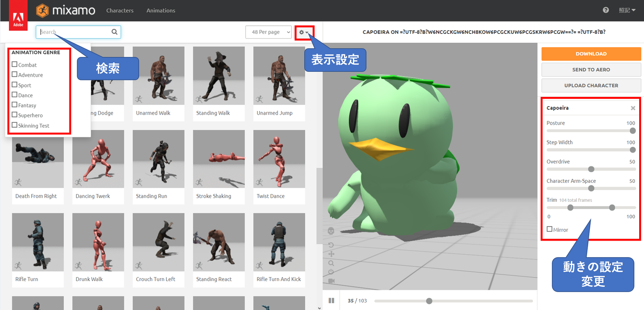Click running figure icon on Rifle Turn And Kick
Image resolution: width=644 pixels, height=310 pixels.
pyautogui.click(x=259, y=265)
